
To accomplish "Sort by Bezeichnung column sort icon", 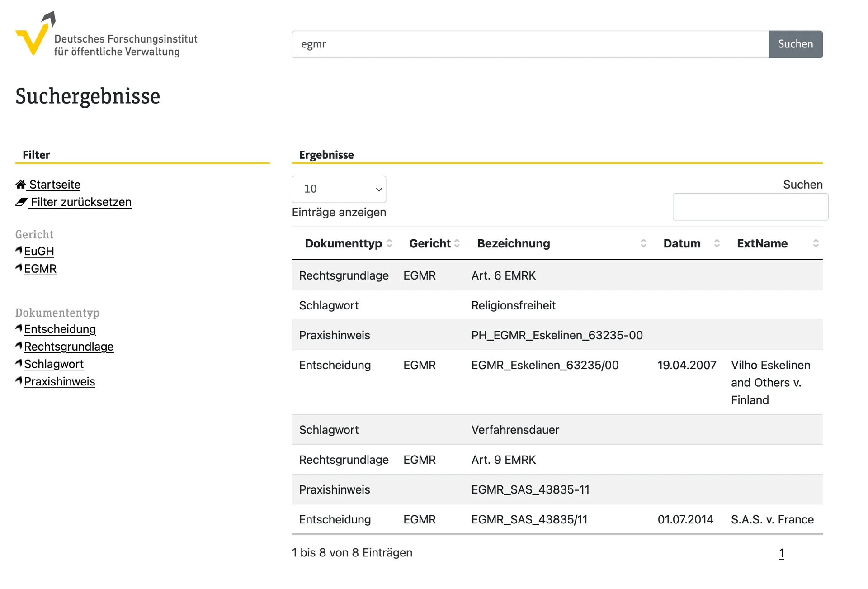I will click(x=643, y=243).
